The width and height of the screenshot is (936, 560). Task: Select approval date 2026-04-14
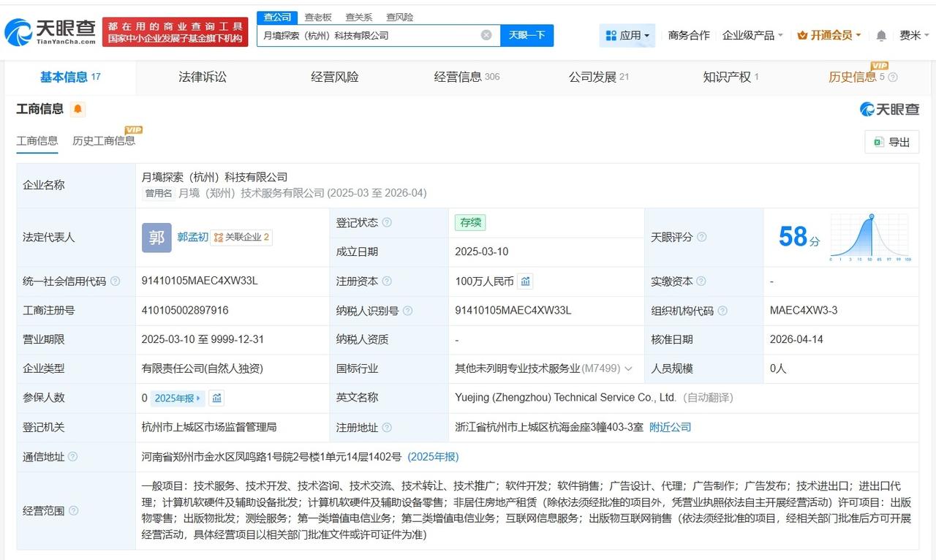point(796,339)
